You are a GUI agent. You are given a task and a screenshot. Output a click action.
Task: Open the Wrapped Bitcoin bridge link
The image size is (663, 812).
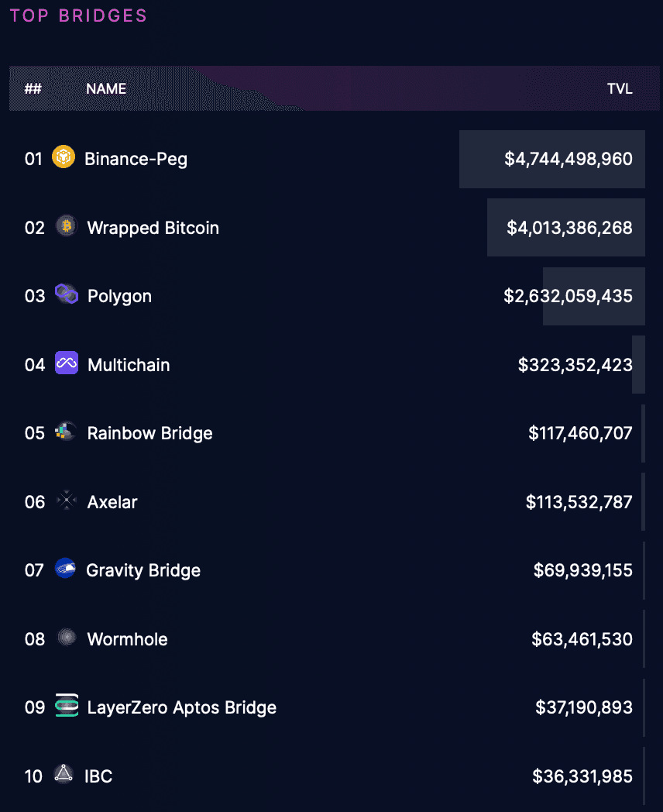[153, 228]
